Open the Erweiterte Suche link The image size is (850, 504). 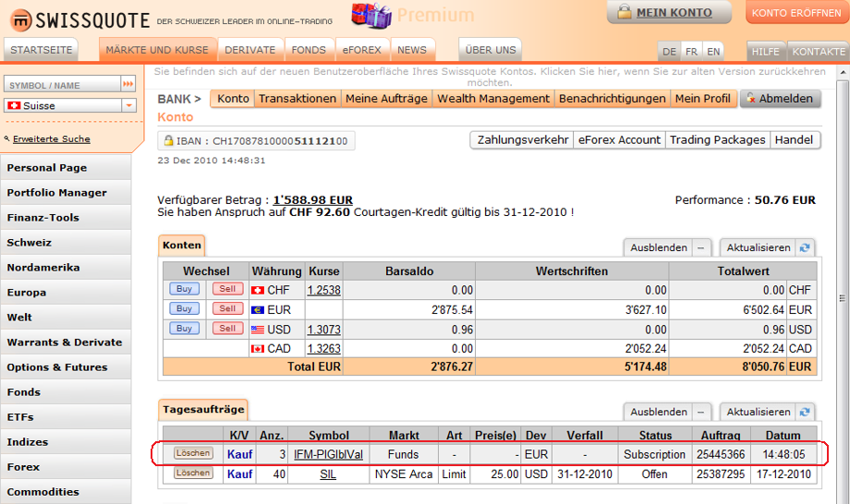click(52, 139)
